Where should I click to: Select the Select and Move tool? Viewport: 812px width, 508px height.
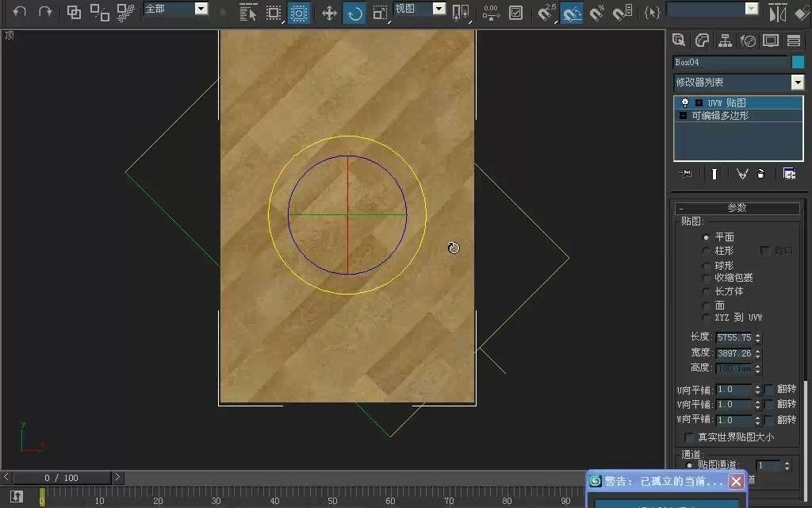329,12
